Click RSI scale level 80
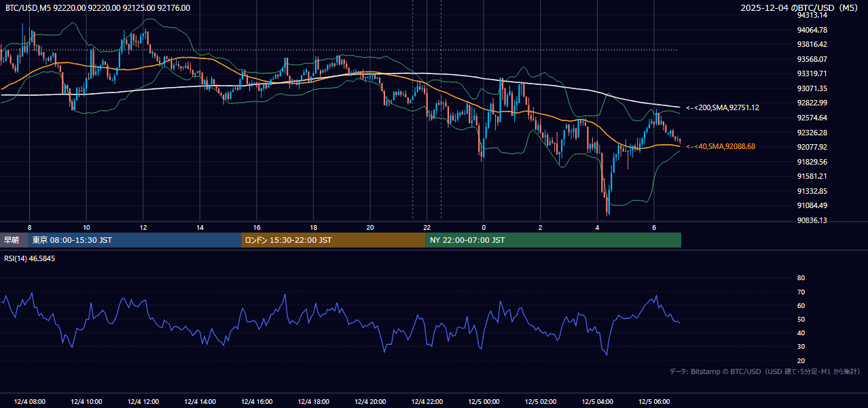 click(x=801, y=278)
